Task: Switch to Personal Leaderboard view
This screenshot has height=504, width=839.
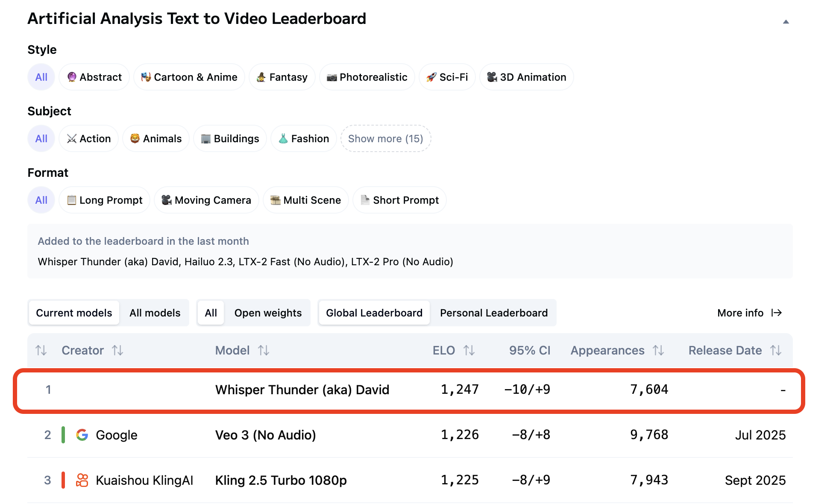Action: click(493, 313)
